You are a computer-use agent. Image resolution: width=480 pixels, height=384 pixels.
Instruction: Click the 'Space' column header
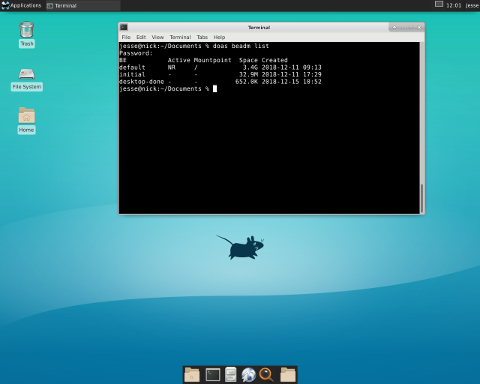click(x=248, y=60)
